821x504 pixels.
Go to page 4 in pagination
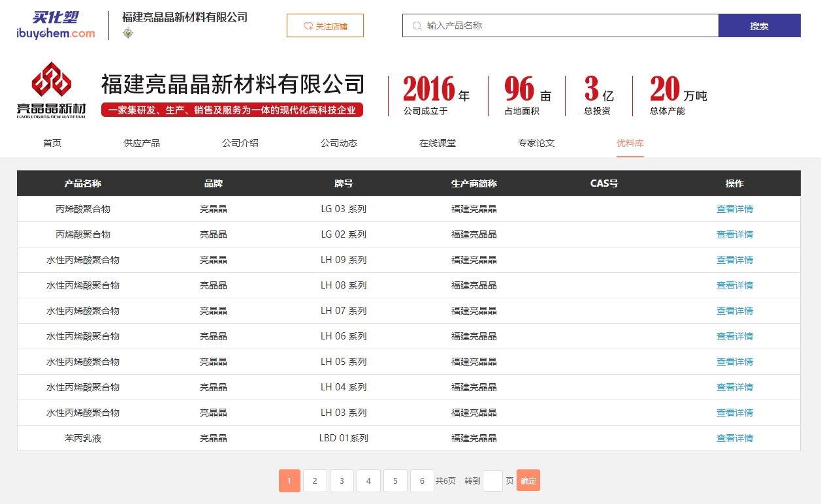(x=368, y=481)
